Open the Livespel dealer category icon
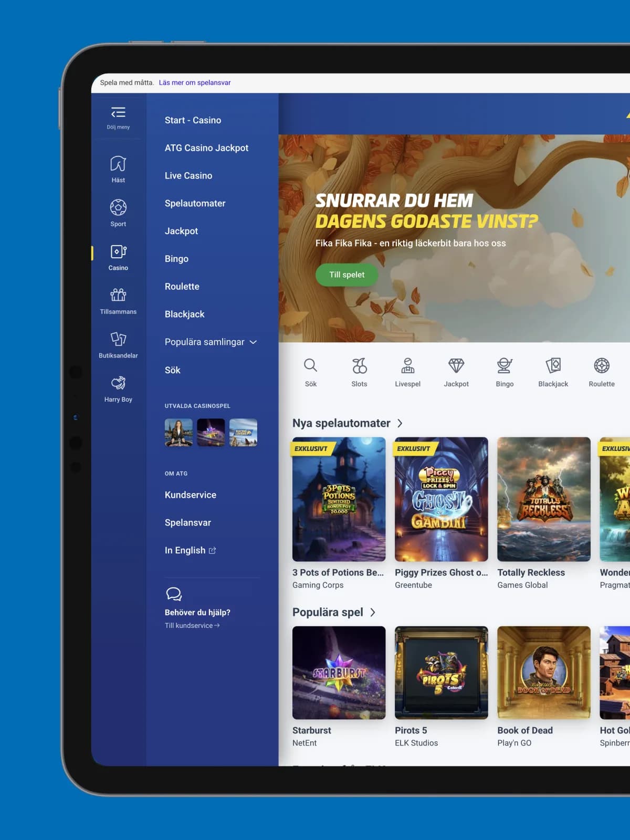Screen dimensions: 630x840 408,365
